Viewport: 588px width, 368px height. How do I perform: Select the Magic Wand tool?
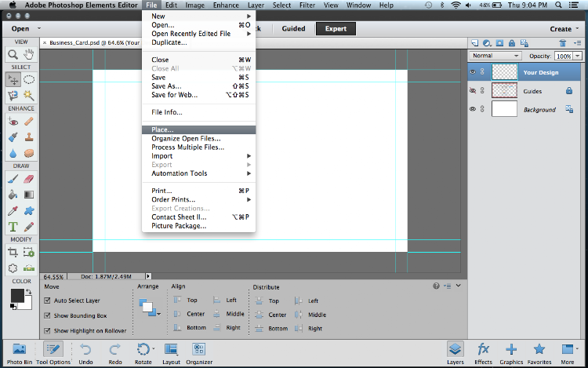(x=29, y=95)
